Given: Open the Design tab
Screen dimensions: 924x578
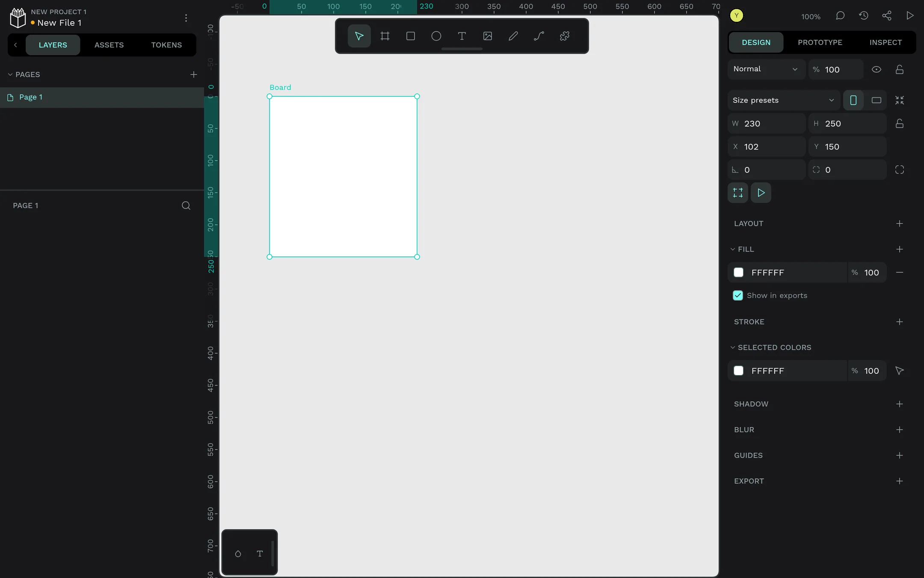Looking at the screenshot, I should [x=756, y=42].
